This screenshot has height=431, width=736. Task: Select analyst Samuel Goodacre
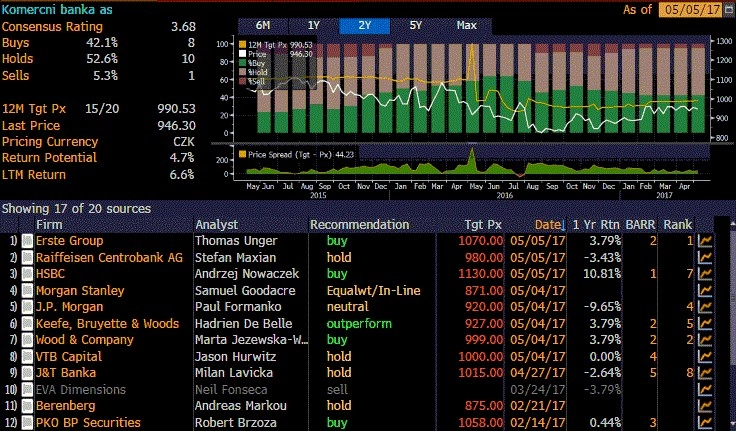tap(245, 291)
